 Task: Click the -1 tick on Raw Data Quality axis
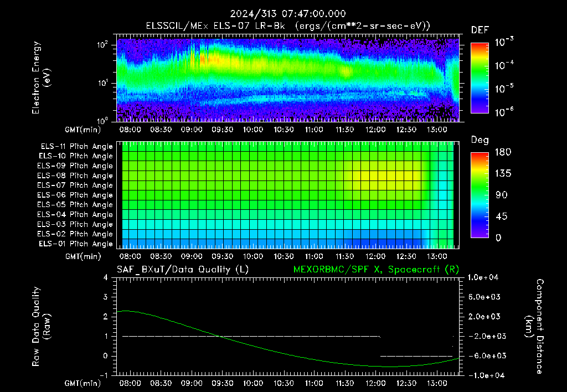pyautogui.click(x=104, y=375)
